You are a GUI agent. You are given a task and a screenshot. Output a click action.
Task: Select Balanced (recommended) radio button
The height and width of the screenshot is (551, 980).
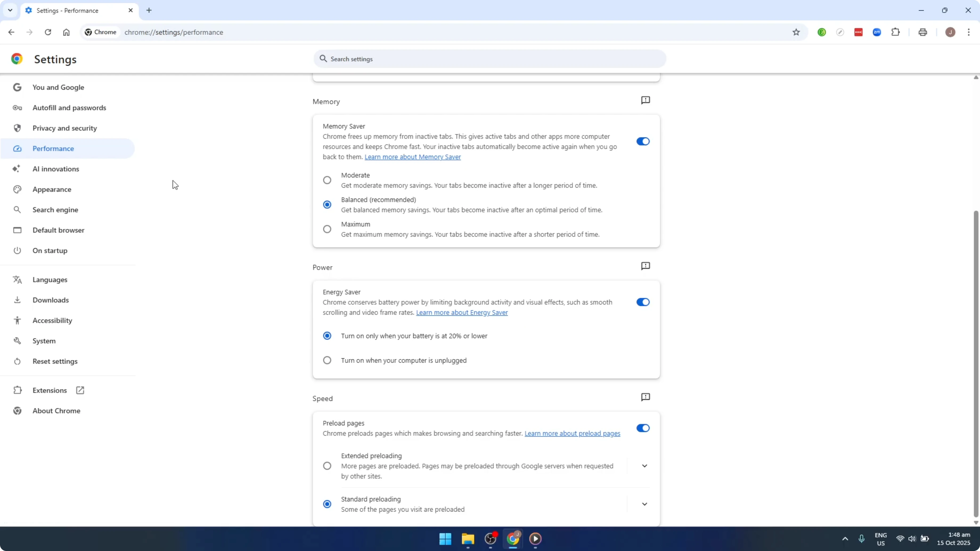tap(327, 205)
